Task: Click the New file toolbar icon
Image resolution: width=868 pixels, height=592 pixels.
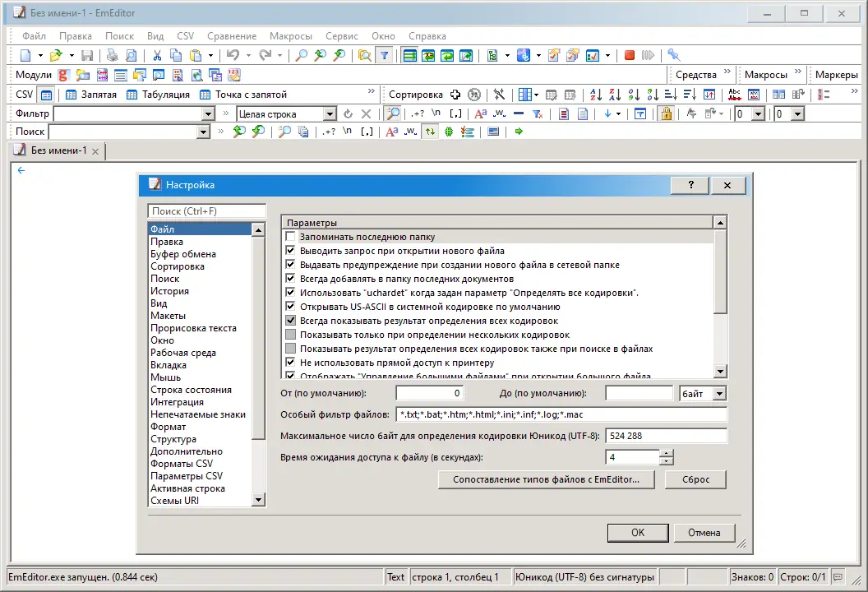Action: pyautogui.click(x=25, y=55)
